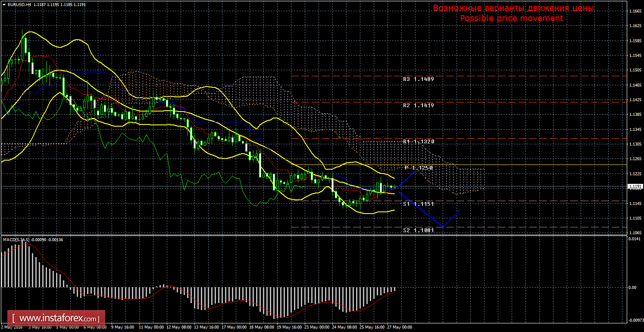644x332 pixels.
Task: Select the P 1.1250 pivot label
Action: coord(418,168)
